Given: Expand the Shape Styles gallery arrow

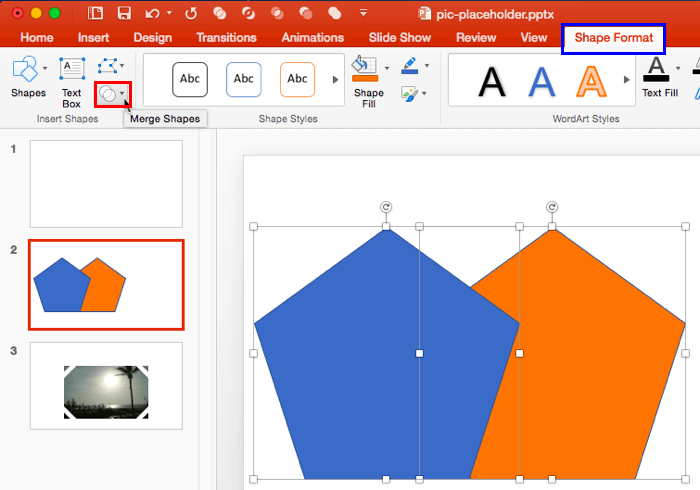Looking at the screenshot, I should point(335,80).
